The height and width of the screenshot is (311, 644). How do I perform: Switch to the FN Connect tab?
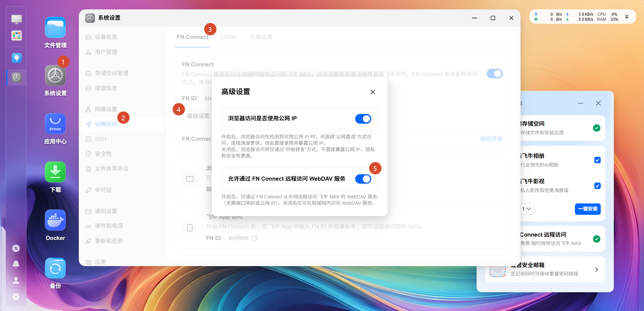[x=193, y=37]
